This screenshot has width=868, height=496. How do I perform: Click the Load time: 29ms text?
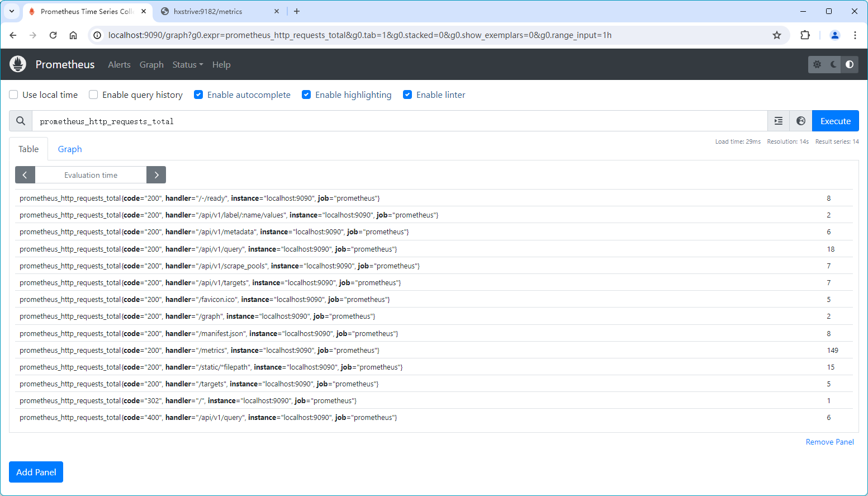point(738,141)
